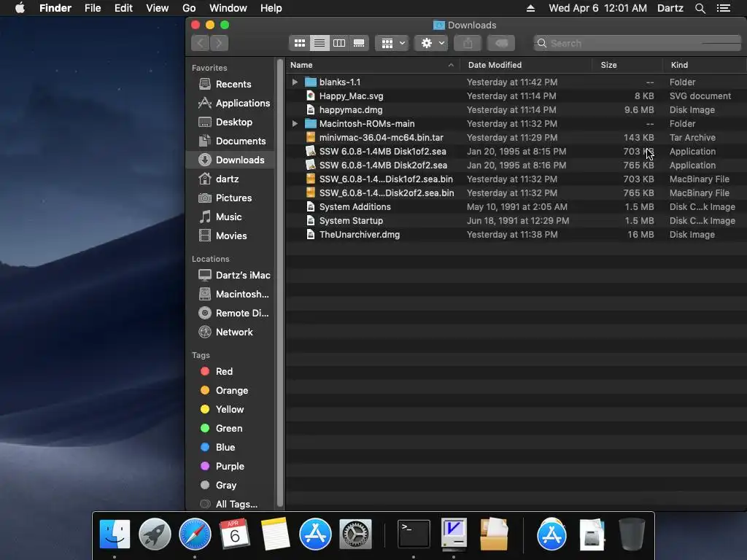
Task: Select Downloads in sidebar
Action: click(x=231, y=160)
